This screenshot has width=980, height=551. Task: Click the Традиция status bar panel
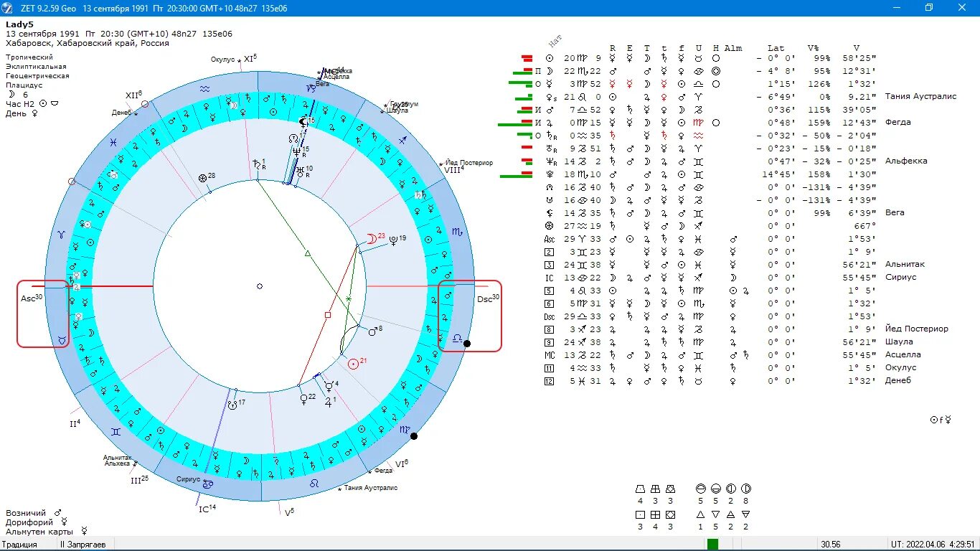tap(29, 545)
